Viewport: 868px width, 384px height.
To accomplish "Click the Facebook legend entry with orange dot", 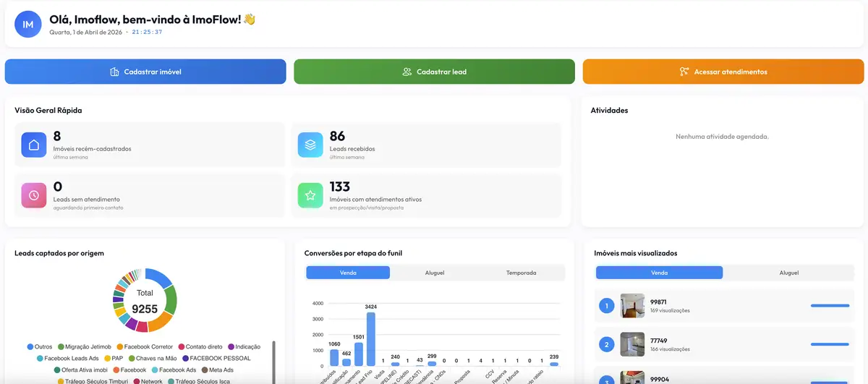I will [x=129, y=370].
